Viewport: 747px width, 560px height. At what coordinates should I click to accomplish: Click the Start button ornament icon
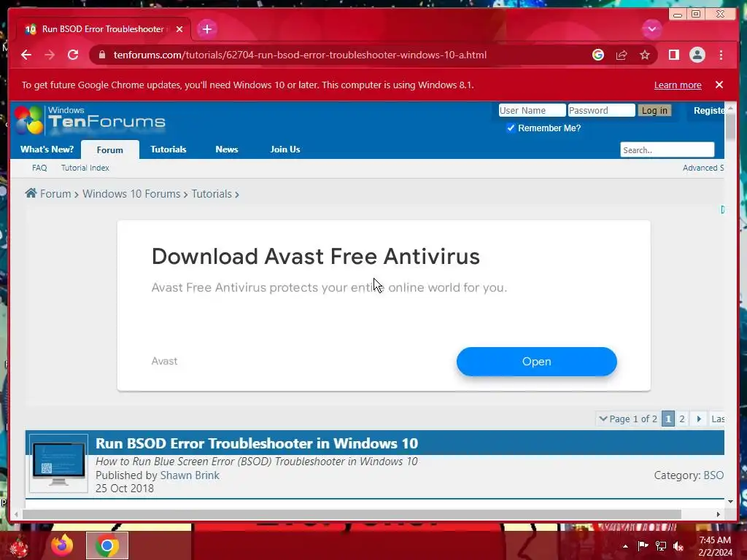tap(18, 547)
